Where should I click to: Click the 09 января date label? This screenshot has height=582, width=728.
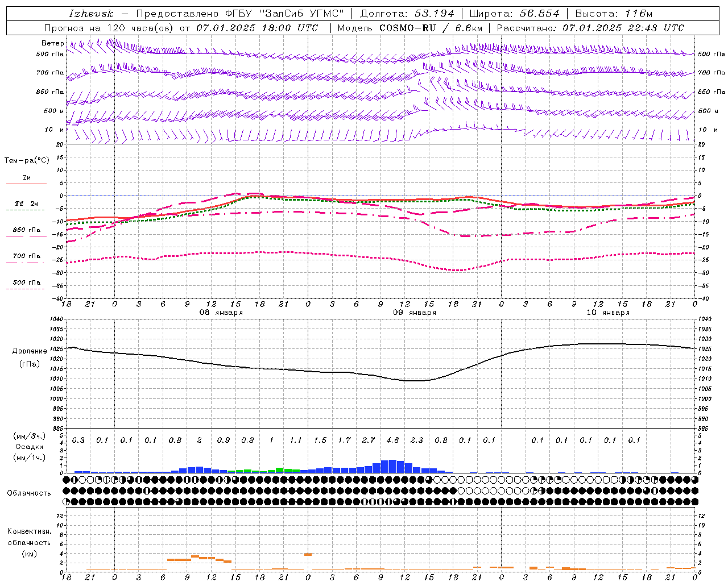point(415,313)
